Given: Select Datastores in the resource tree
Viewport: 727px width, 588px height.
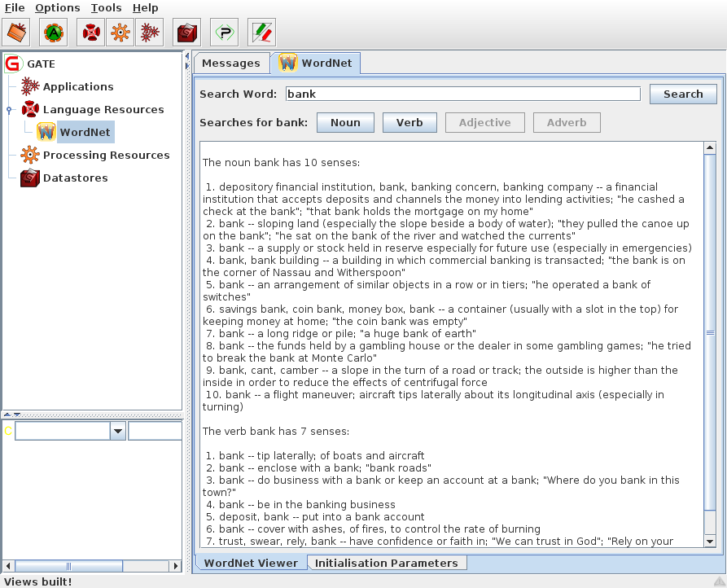Looking at the screenshot, I should tap(75, 178).
